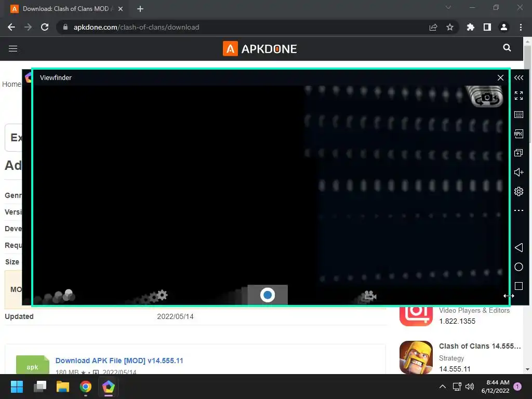
Task: Select the Clash of Clans MOD tab
Action: (x=66, y=9)
